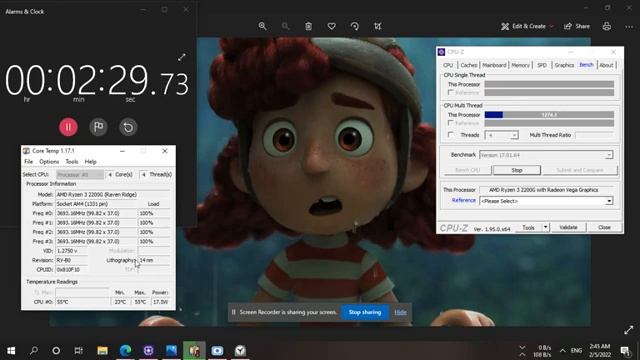Pause the running stopwatch
The height and width of the screenshot is (360, 640).
click(68, 127)
